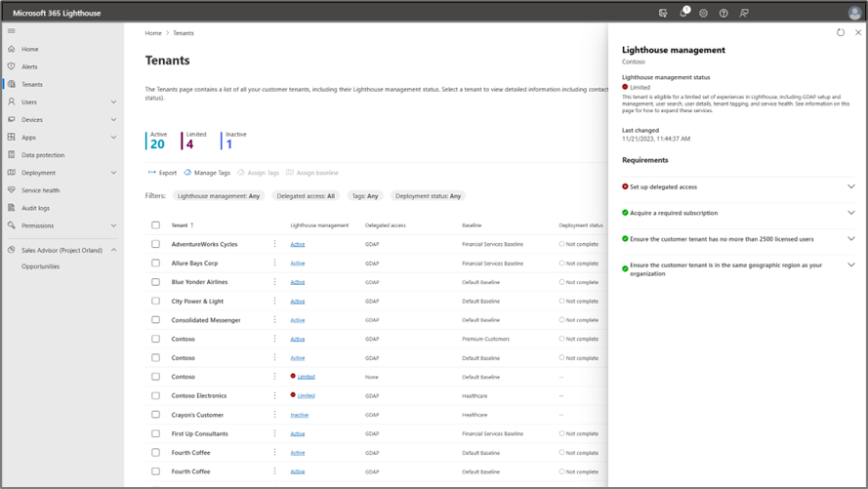Click the tenant settings icon in header
Image resolution: width=868 pixels, height=489 pixels.
pyautogui.click(x=663, y=13)
